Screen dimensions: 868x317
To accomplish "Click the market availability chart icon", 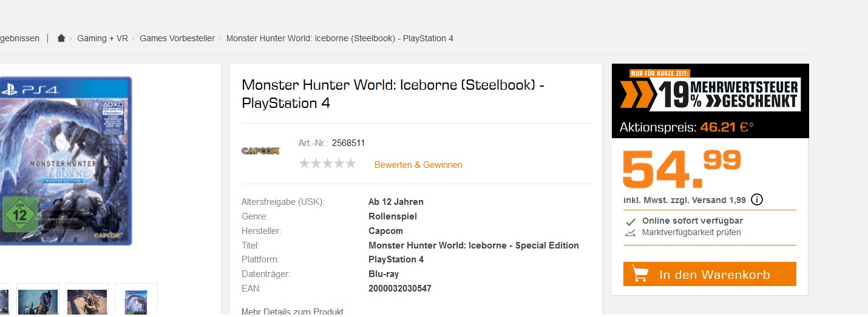I will click(630, 232).
